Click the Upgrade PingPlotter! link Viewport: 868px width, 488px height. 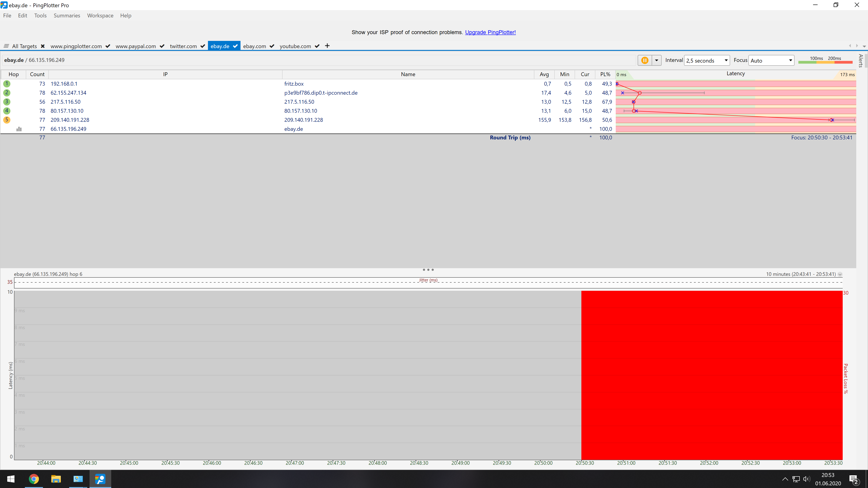490,32
